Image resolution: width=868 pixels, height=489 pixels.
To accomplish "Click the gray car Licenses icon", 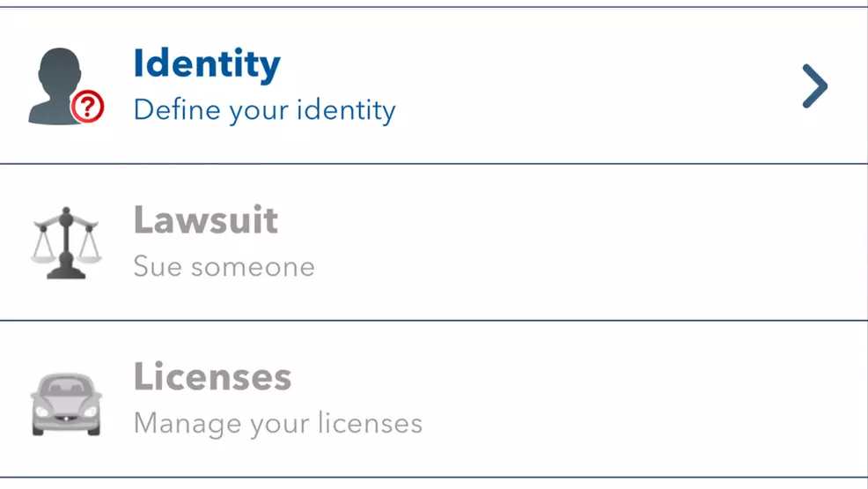I will (x=66, y=404).
